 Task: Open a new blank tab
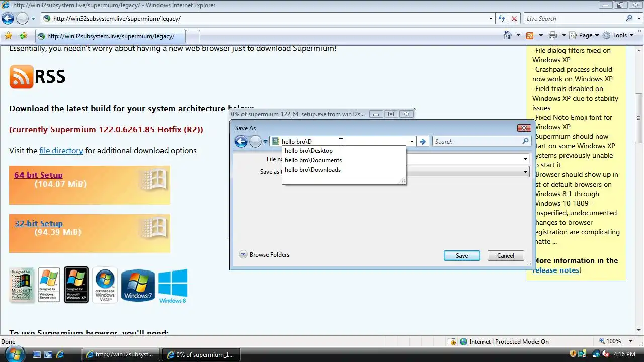pos(193,36)
